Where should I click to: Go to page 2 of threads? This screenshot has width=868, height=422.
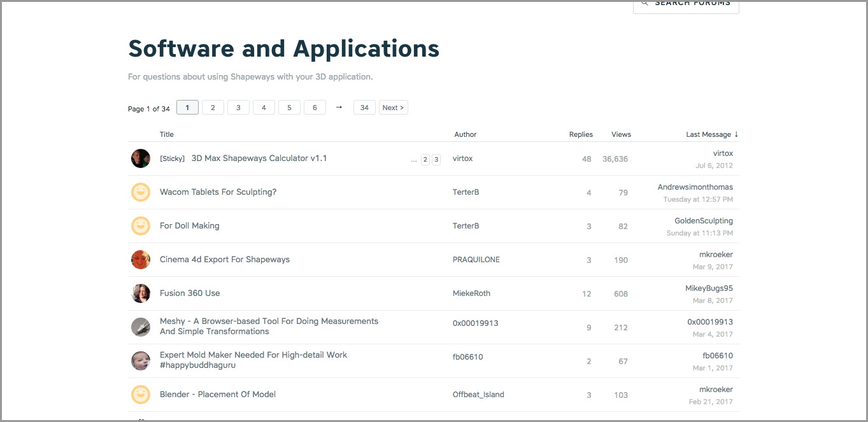(213, 108)
